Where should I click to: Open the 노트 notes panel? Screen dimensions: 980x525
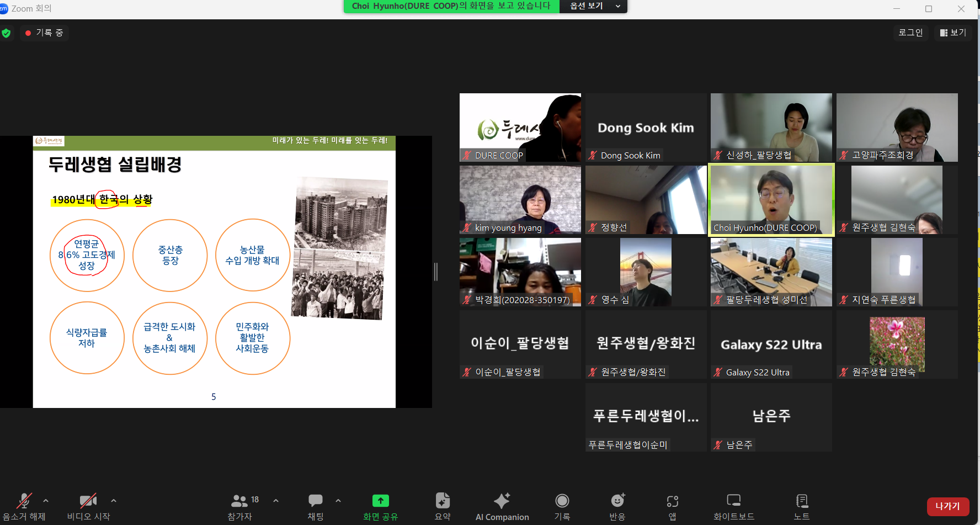(802, 501)
